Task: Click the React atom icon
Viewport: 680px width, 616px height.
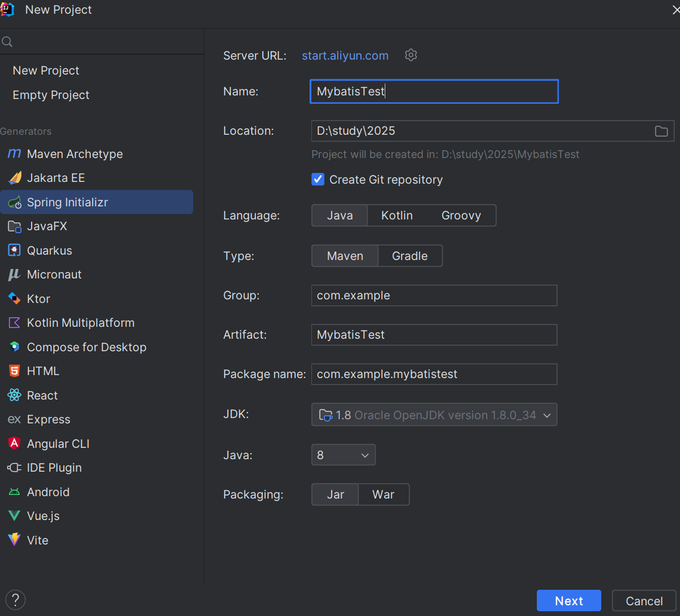Action: (x=14, y=395)
